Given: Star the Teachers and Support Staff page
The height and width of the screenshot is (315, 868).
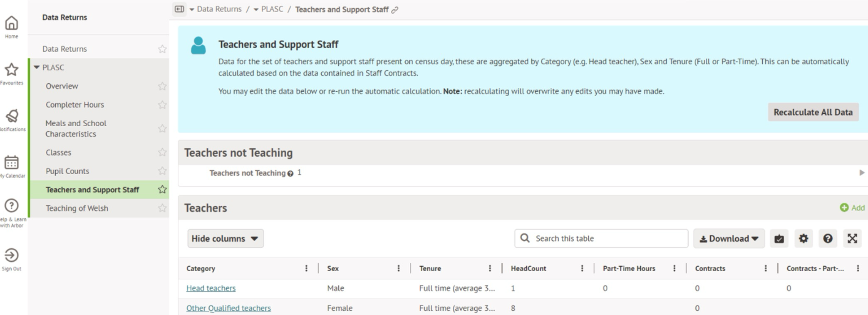Looking at the screenshot, I should tap(162, 190).
